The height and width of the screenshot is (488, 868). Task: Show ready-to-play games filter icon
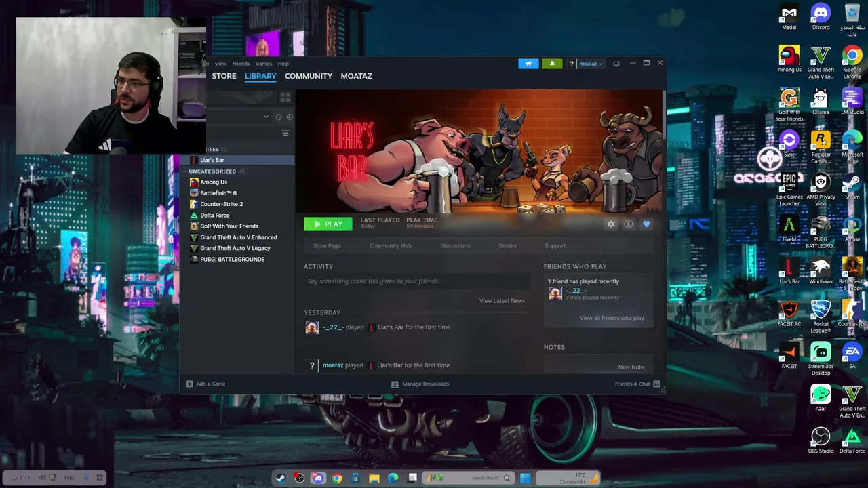[290, 117]
